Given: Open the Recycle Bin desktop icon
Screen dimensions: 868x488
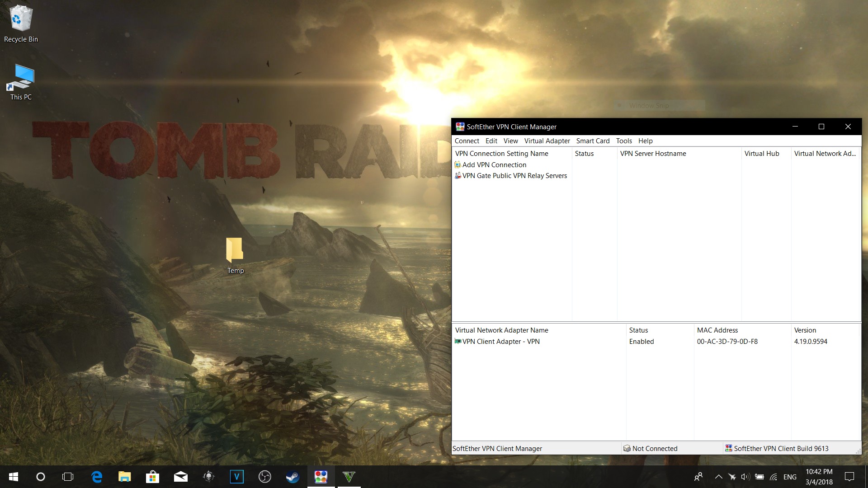Looking at the screenshot, I should pyautogui.click(x=21, y=23).
